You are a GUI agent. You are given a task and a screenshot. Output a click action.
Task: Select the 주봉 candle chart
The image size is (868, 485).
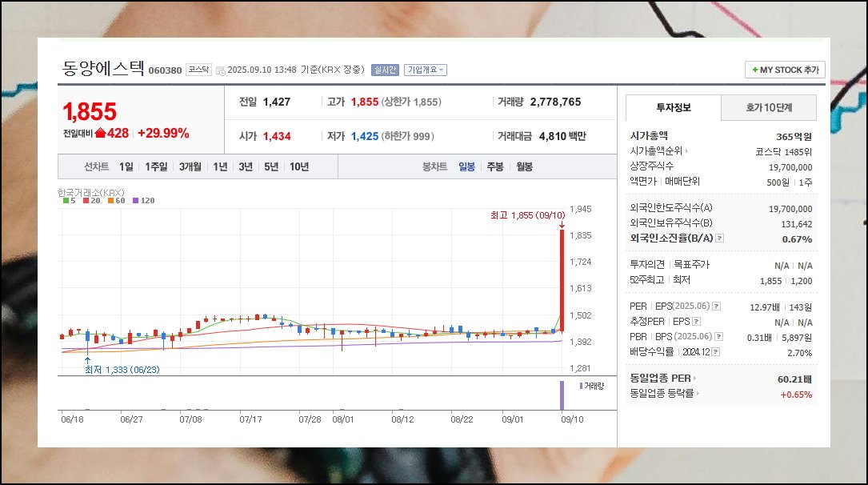point(495,166)
